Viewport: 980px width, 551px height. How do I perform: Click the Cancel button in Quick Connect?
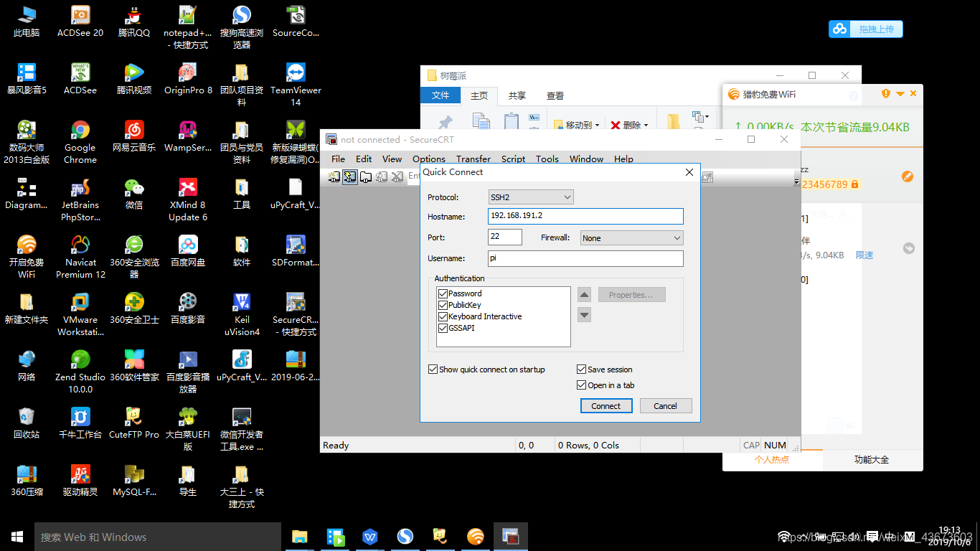[665, 406]
